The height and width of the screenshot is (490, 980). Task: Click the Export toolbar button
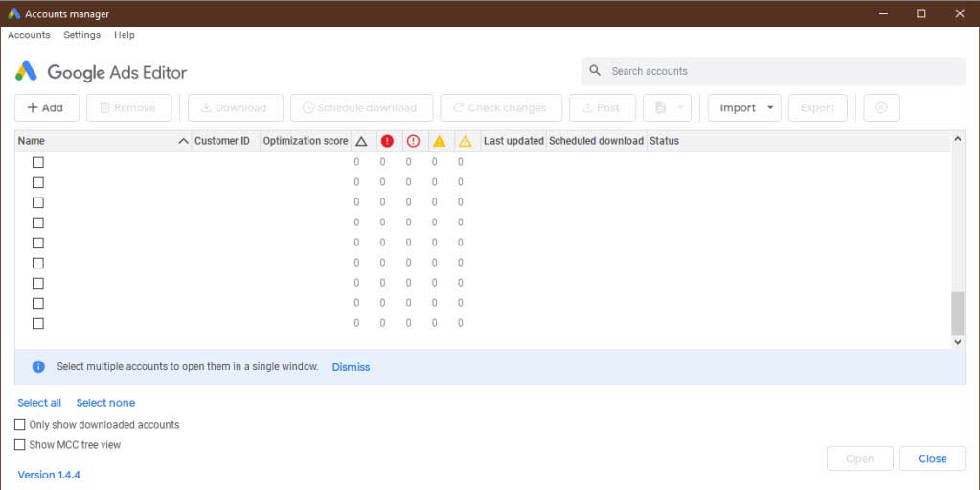pyautogui.click(x=817, y=107)
